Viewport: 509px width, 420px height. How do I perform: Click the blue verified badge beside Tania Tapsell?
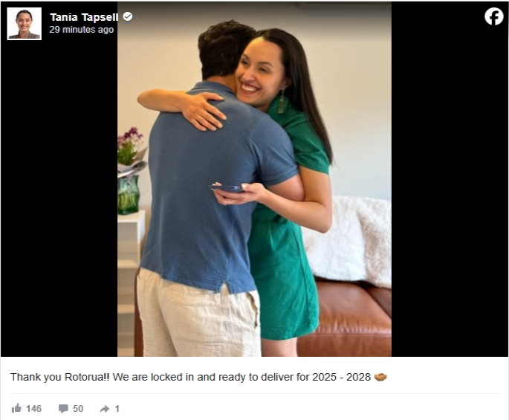click(x=128, y=16)
